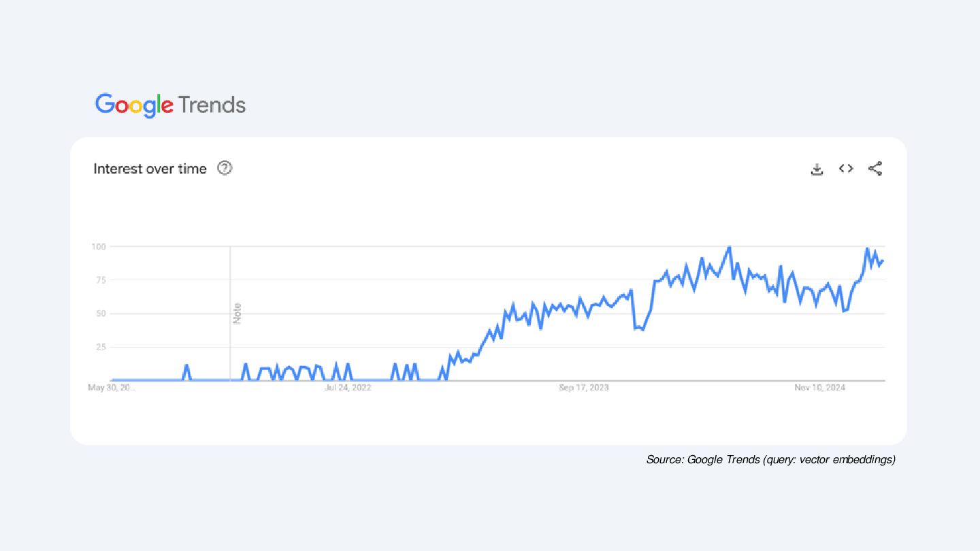Screen dimensions: 980x551
Task: Click the trend line's peak at 100
Action: pyautogui.click(x=730, y=247)
